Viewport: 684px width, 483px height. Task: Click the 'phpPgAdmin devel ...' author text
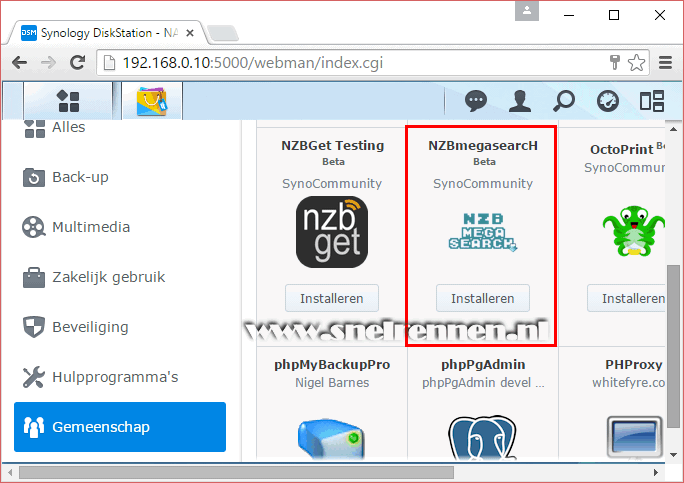[x=483, y=383]
